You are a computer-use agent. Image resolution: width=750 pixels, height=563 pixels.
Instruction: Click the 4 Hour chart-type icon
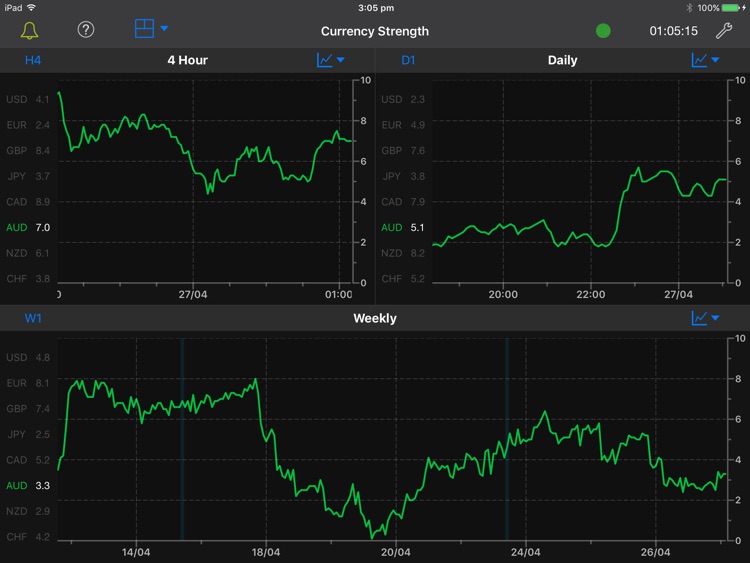click(x=324, y=60)
